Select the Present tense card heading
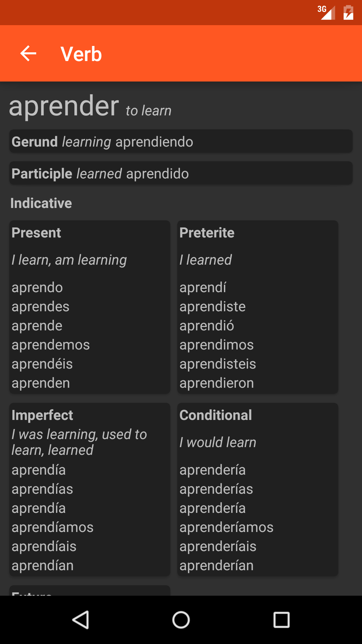 point(37,233)
